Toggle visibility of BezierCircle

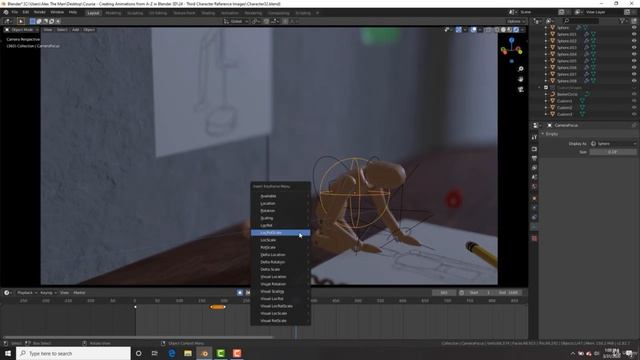point(634,94)
